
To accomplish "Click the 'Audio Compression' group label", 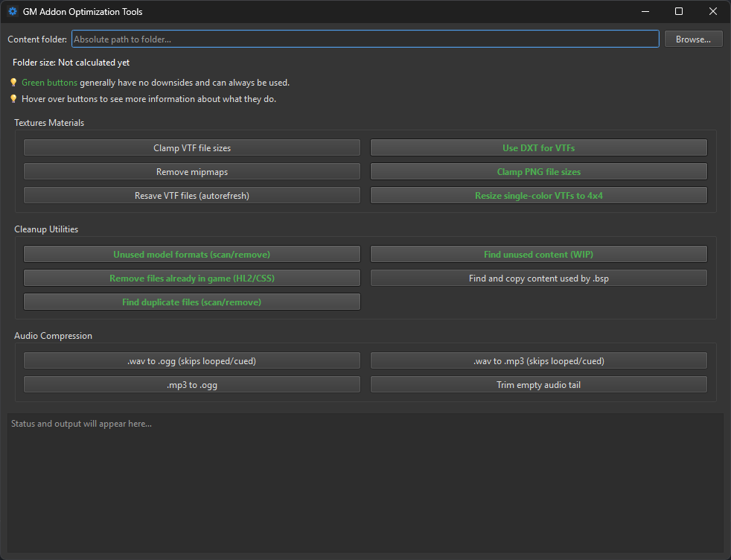I will [x=53, y=336].
